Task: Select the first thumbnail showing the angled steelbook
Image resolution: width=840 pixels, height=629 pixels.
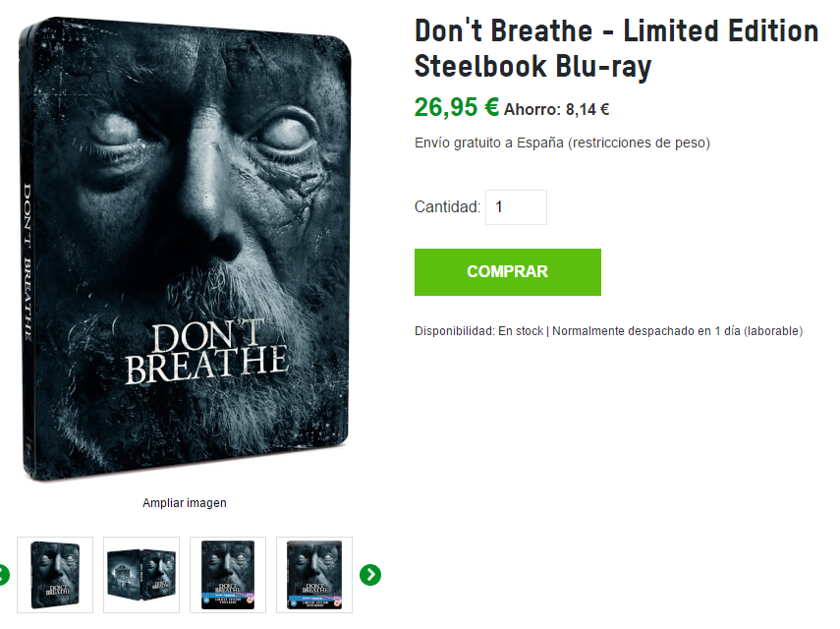Action: [x=55, y=575]
